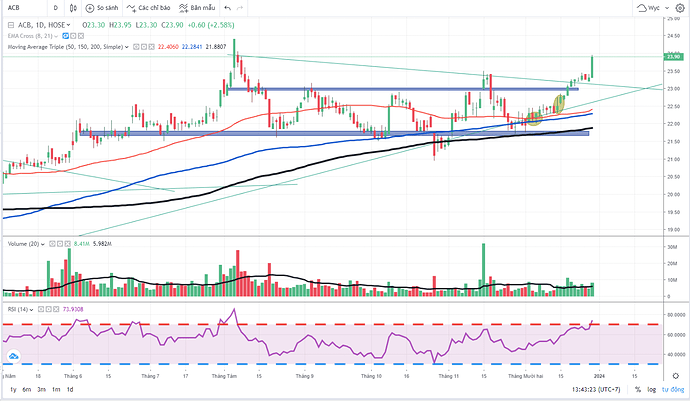This screenshot has height=401, width=690.
Task: Select the 6m time range
Action: 27,390
